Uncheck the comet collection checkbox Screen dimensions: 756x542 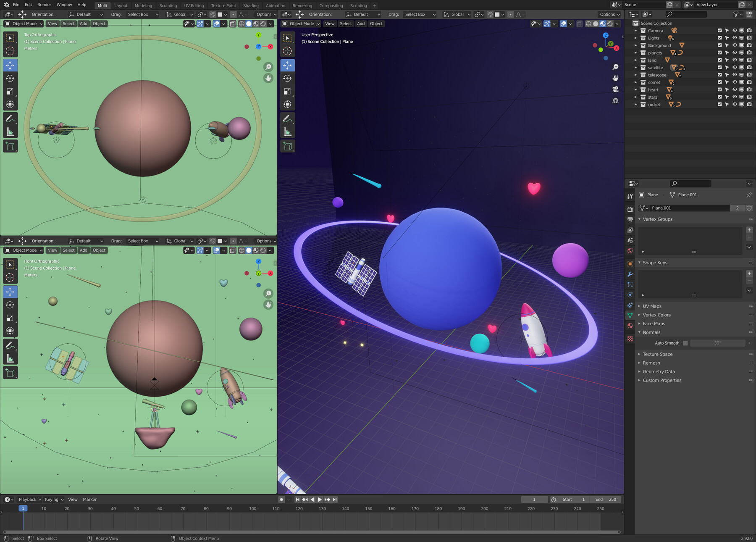tap(720, 82)
